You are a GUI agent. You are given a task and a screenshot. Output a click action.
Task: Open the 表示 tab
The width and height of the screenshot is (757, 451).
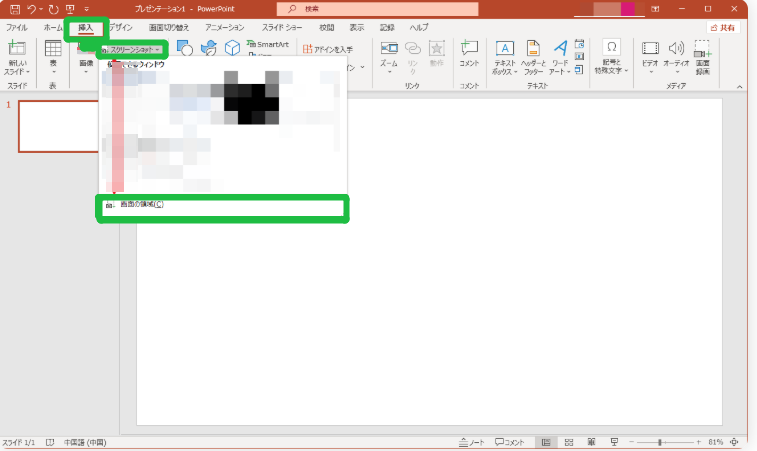tap(357, 28)
